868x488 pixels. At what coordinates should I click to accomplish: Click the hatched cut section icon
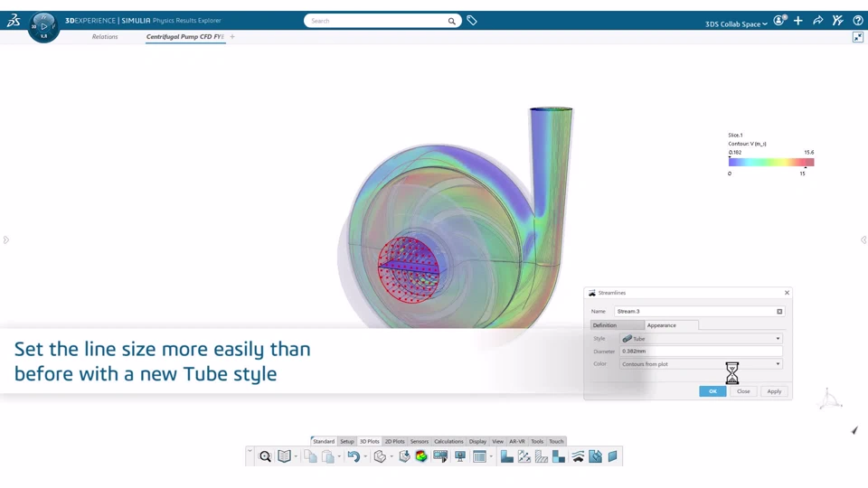tap(542, 456)
